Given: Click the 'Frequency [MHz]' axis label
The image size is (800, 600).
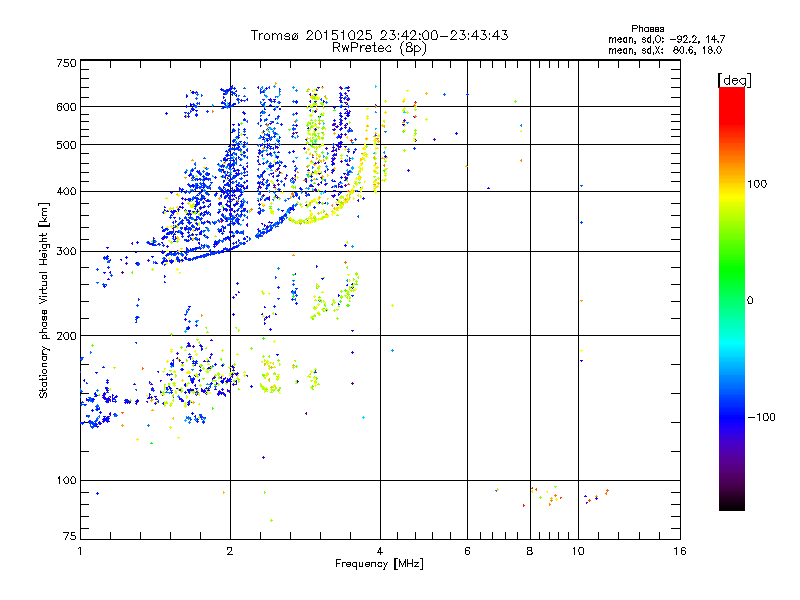Looking at the screenshot, I should pos(379,564).
